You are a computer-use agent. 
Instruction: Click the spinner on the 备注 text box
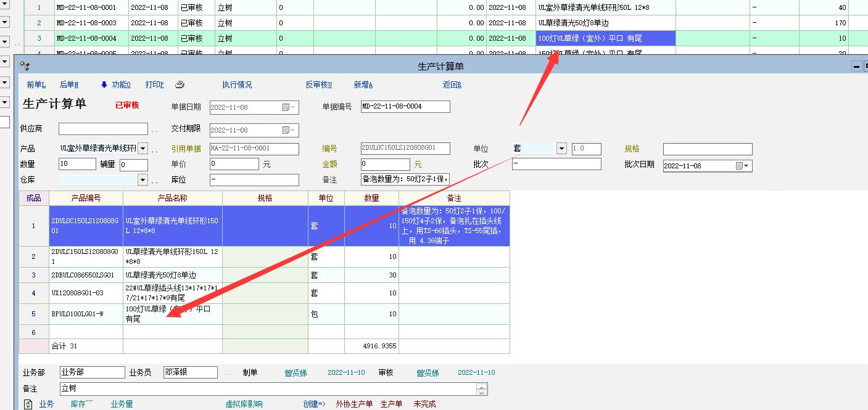(x=482, y=389)
